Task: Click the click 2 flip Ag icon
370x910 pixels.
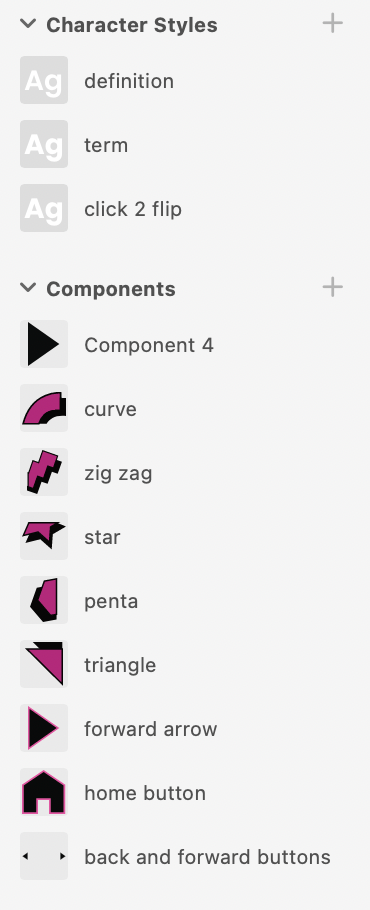Action: [44, 208]
